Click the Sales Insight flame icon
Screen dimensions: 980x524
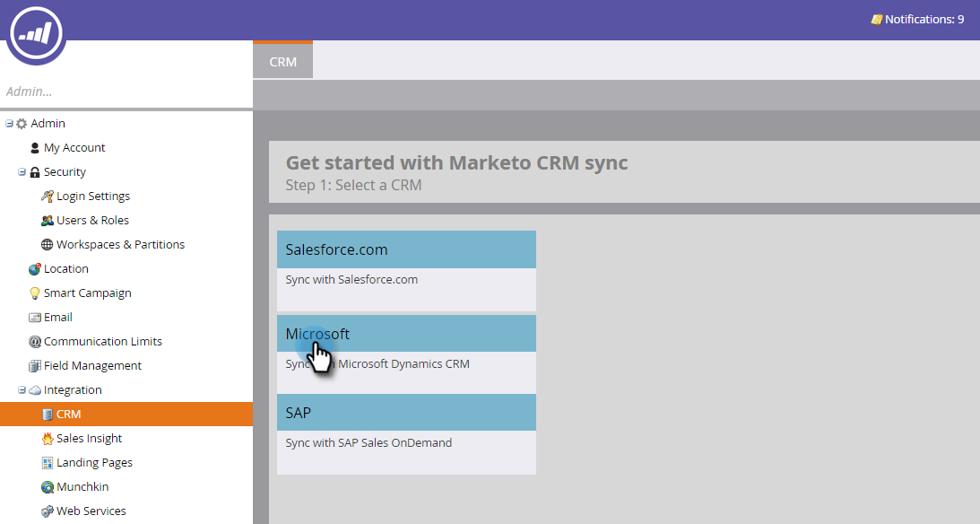[x=48, y=439]
